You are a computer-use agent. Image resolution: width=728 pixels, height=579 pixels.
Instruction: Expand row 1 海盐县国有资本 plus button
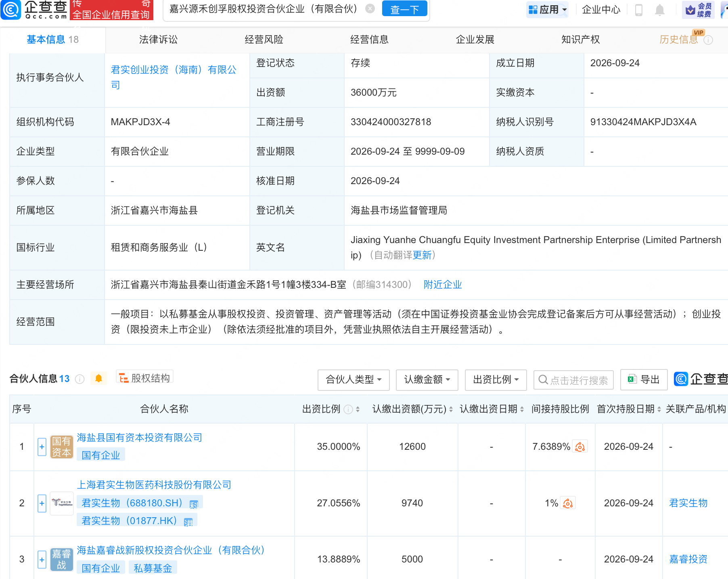click(42, 447)
